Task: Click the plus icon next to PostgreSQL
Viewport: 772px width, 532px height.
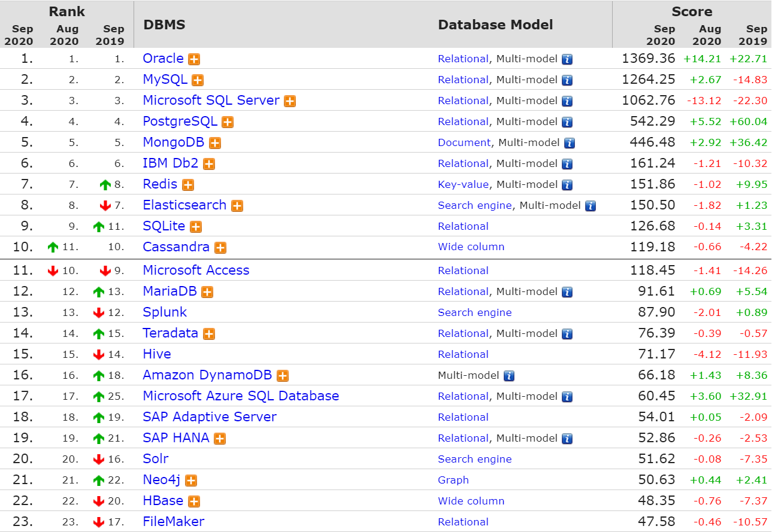Action: pyautogui.click(x=228, y=122)
